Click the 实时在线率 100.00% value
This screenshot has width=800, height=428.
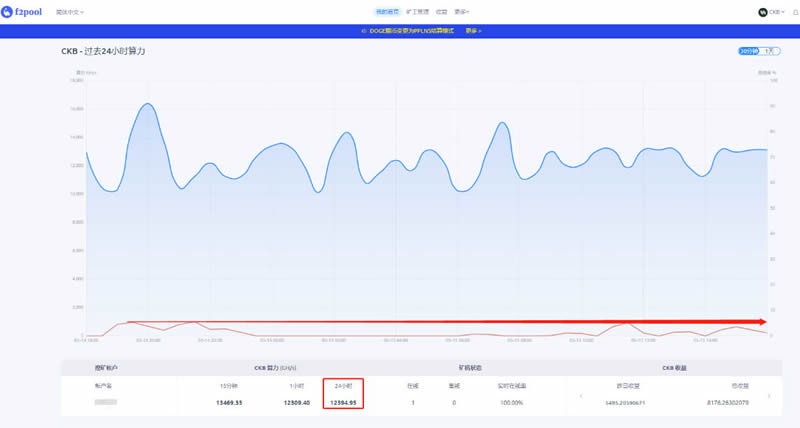coord(510,402)
